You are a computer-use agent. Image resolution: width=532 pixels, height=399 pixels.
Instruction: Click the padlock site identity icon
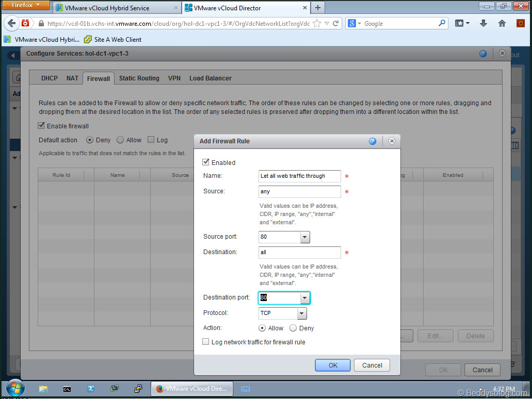[41, 23]
